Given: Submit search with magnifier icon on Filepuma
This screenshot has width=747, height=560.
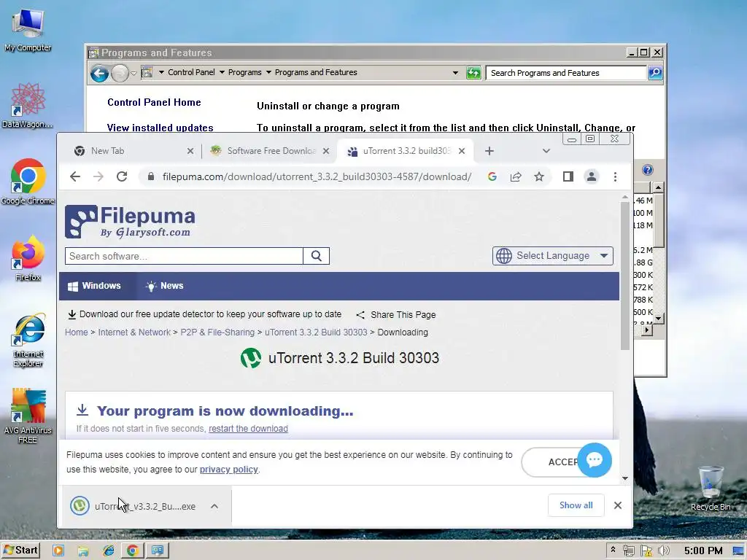Looking at the screenshot, I should click(x=317, y=256).
